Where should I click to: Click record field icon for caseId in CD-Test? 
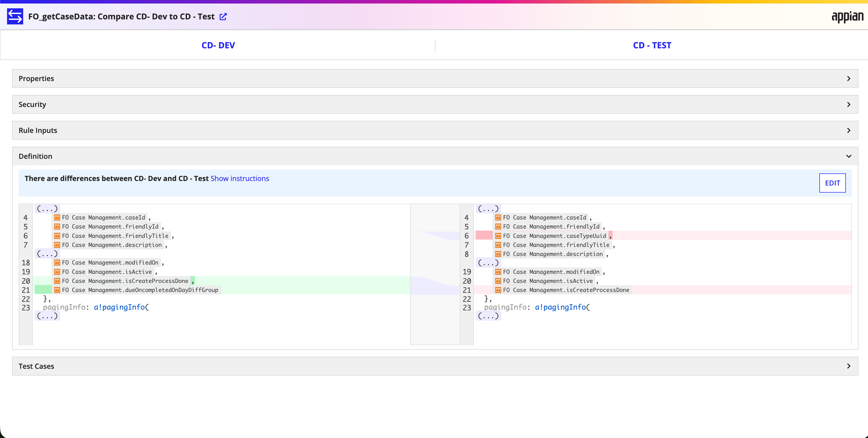498,217
